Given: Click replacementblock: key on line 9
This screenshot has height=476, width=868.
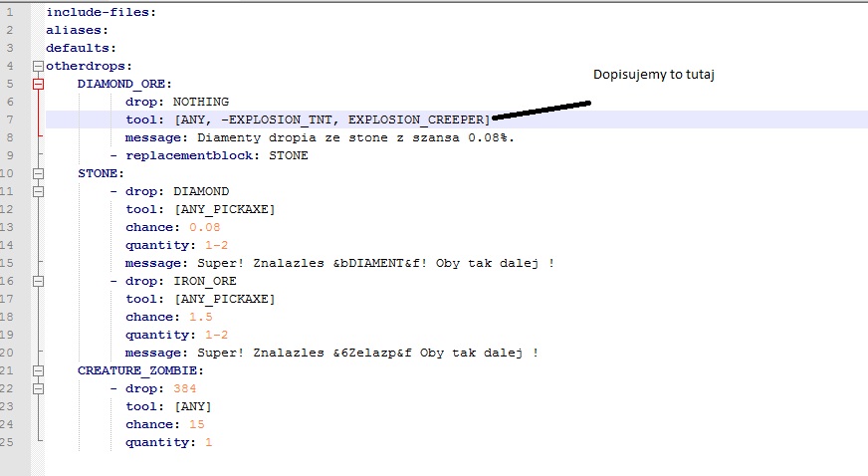Looking at the screenshot, I should coord(192,155).
